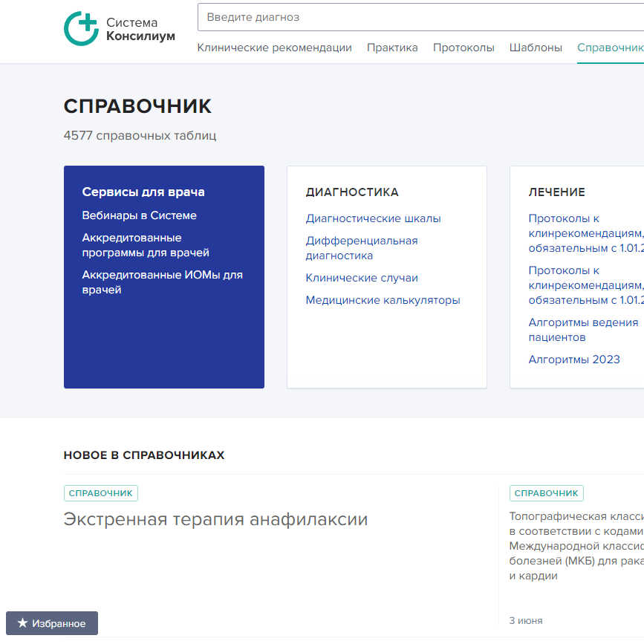Open Диагностические шкалы link
The width and height of the screenshot is (644, 644).
(x=373, y=218)
